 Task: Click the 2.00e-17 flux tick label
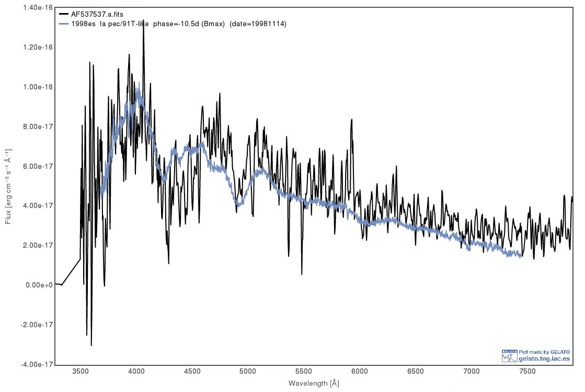pyautogui.click(x=38, y=246)
